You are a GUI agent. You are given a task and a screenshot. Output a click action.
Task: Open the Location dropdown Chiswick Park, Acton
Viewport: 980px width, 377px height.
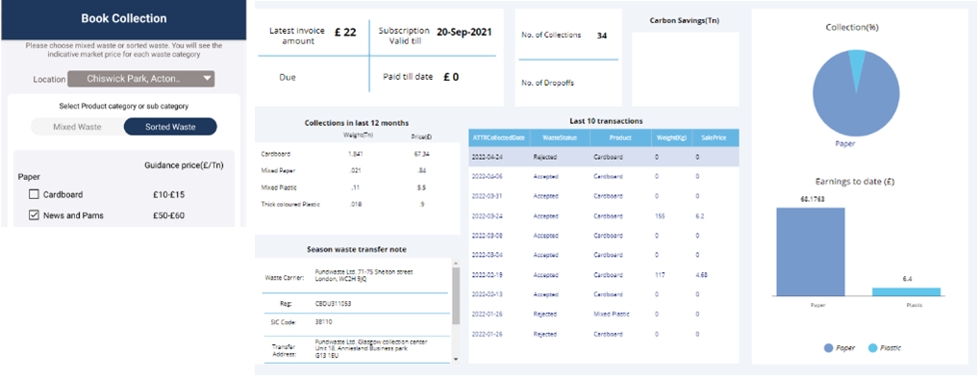[140, 79]
